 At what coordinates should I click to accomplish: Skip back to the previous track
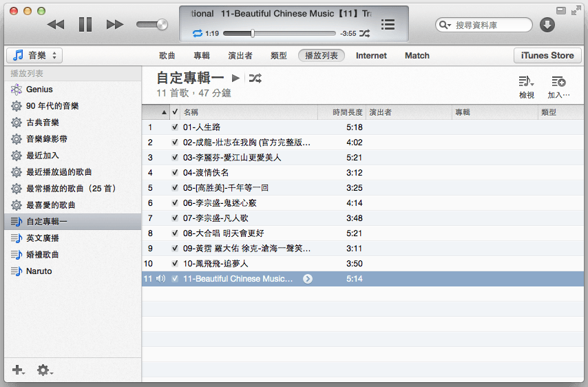tap(56, 25)
